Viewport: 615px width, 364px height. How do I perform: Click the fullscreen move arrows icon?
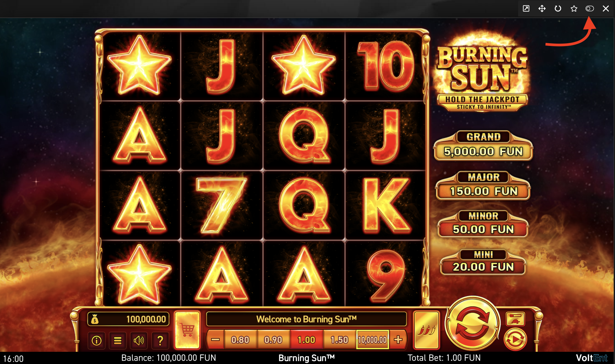point(542,8)
